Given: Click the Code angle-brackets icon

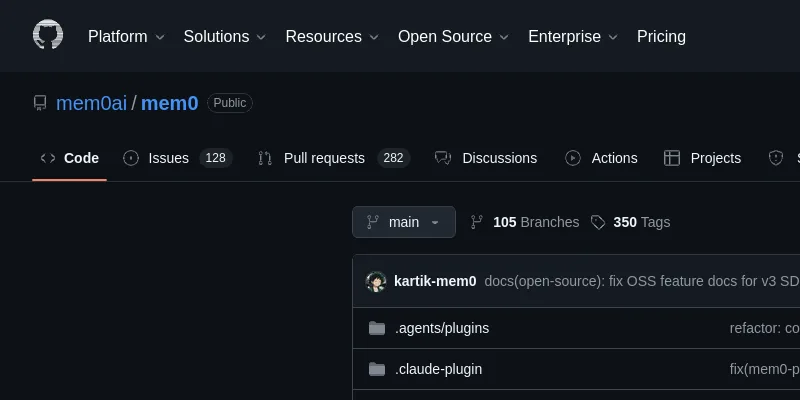Looking at the screenshot, I should point(48,158).
